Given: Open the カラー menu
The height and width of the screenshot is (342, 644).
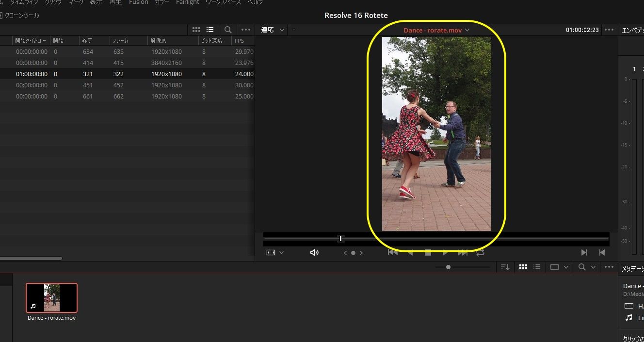Looking at the screenshot, I should click(x=162, y=2).
